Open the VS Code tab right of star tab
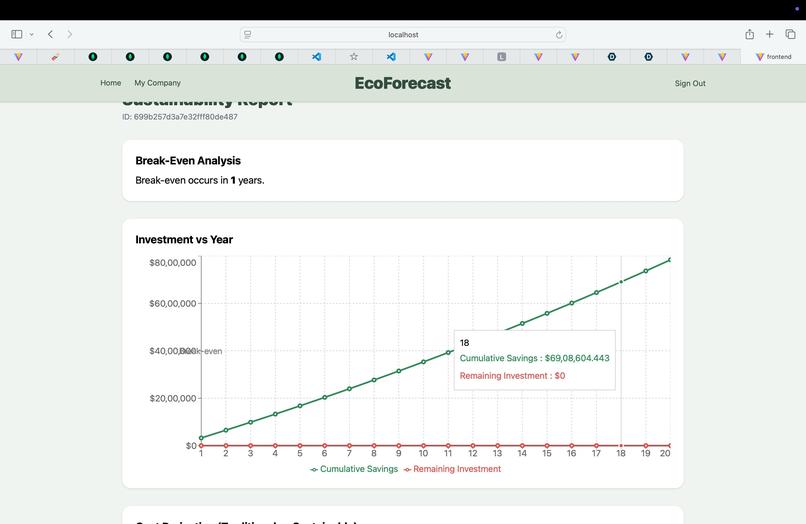The width and height of the screenshot is (806, 524). click(391, 57)
